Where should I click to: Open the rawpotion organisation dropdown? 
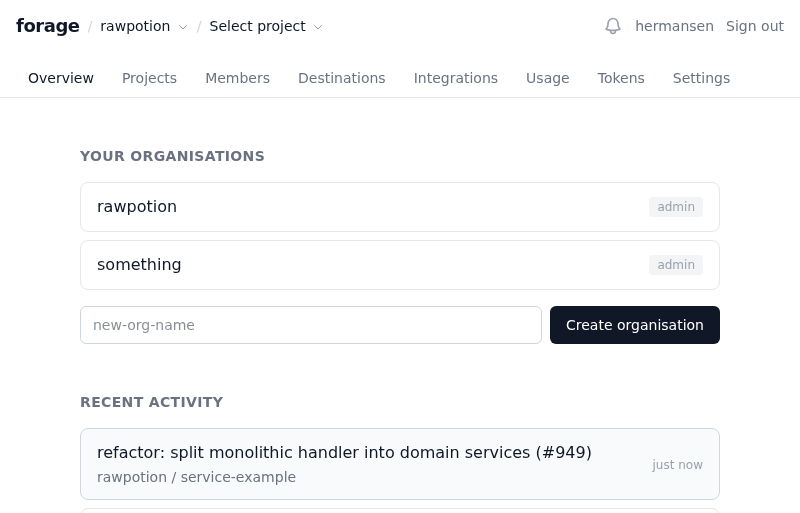click(143, 26)
